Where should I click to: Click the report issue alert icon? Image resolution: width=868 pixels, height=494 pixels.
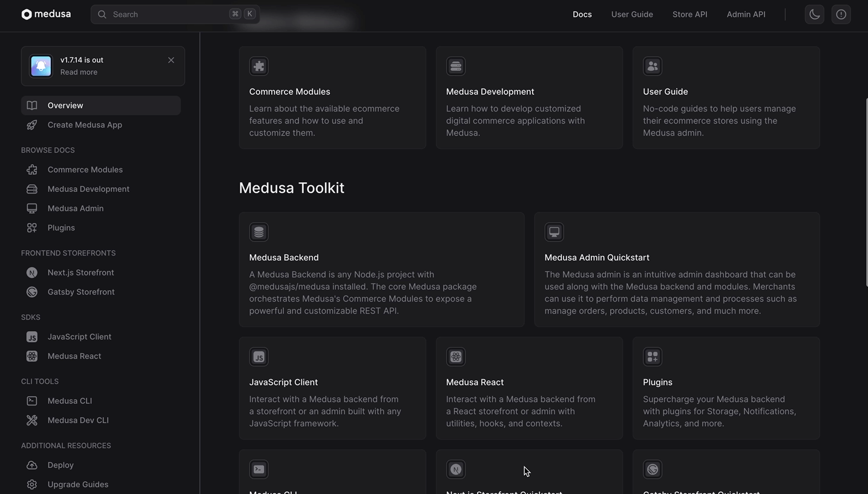tap(841, 14)
